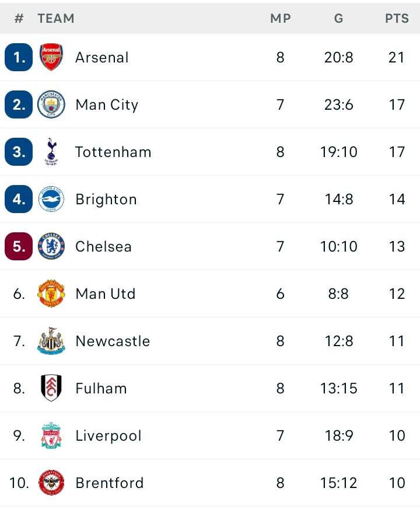Tap the blue position 1 badge
This screenshot has height=509, width=420.
click(19, 57)
